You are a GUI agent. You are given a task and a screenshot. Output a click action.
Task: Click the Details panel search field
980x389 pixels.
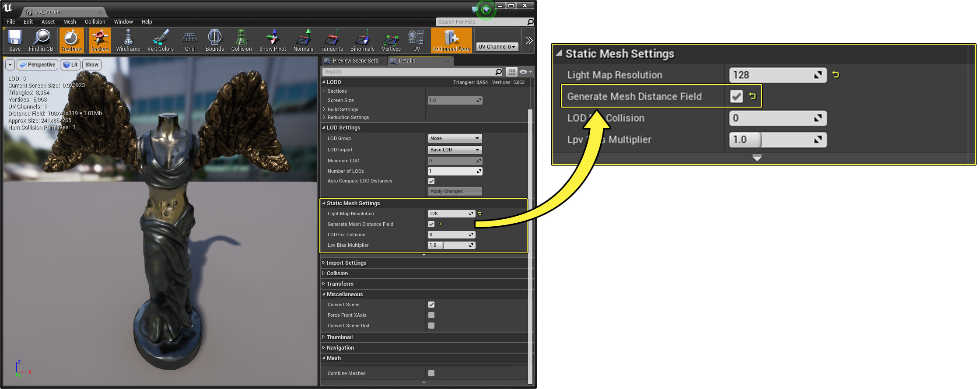[409, 72]
